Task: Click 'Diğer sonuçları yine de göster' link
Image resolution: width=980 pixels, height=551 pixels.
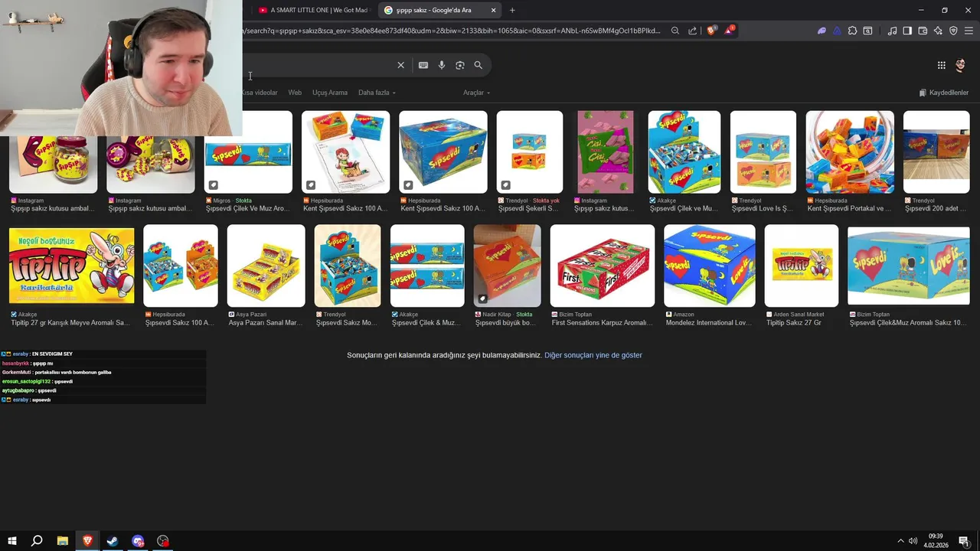Action: pos(593,355)
